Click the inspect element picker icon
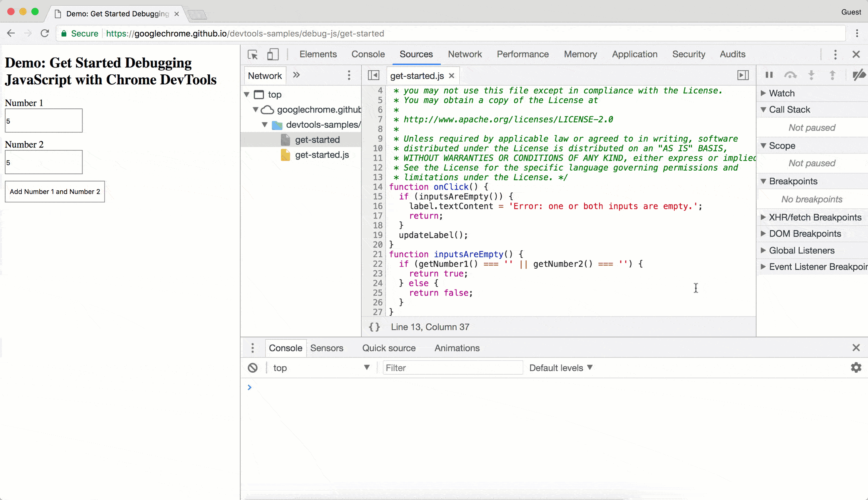 click(252, 54)
